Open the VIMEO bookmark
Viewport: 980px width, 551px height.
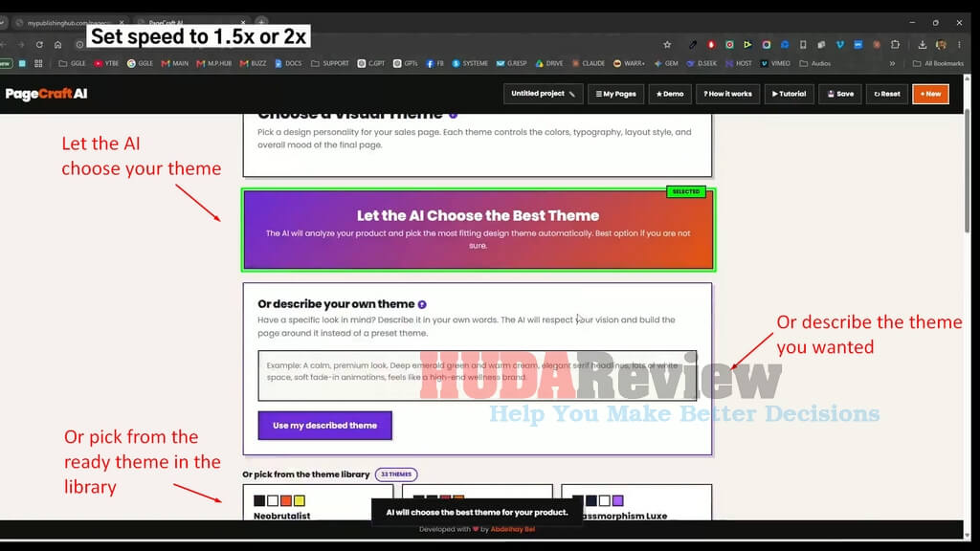(x=775, y=63)
